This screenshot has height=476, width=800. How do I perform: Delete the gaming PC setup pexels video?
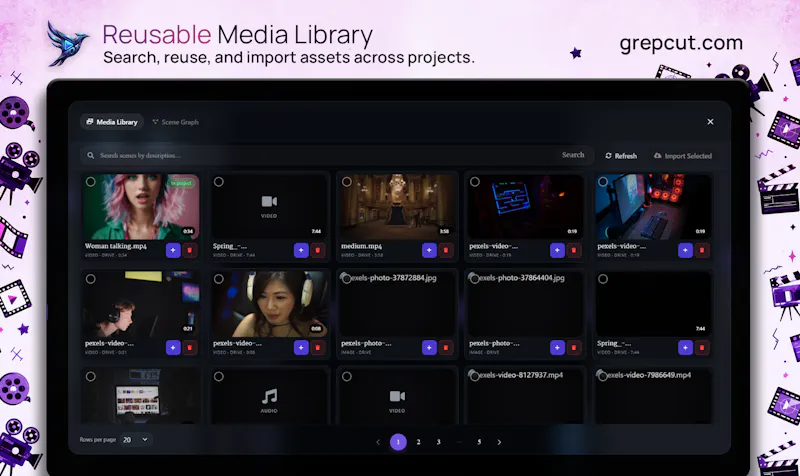(x=702, y=250)
